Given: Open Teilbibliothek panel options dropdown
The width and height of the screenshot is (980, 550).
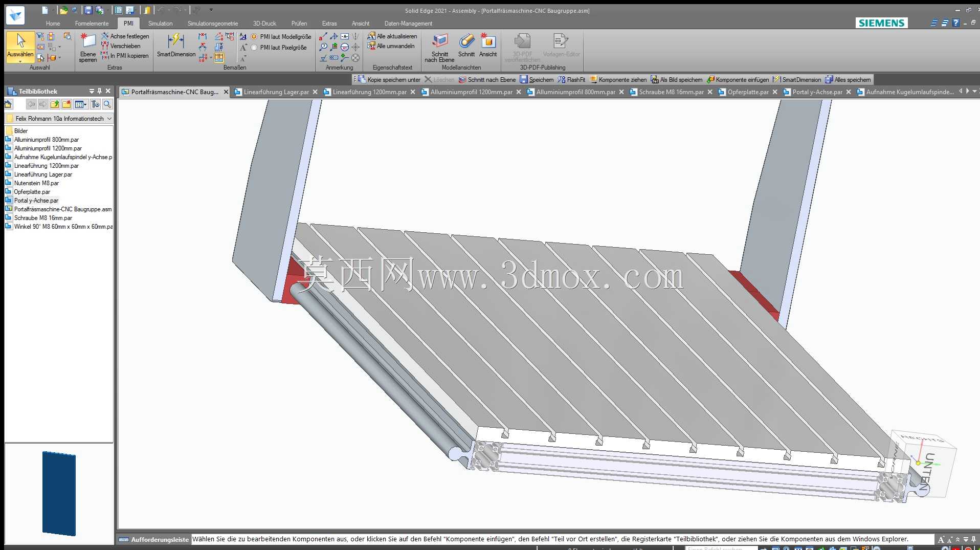Looking at the screenshot, I should click(x=92, y=91).
